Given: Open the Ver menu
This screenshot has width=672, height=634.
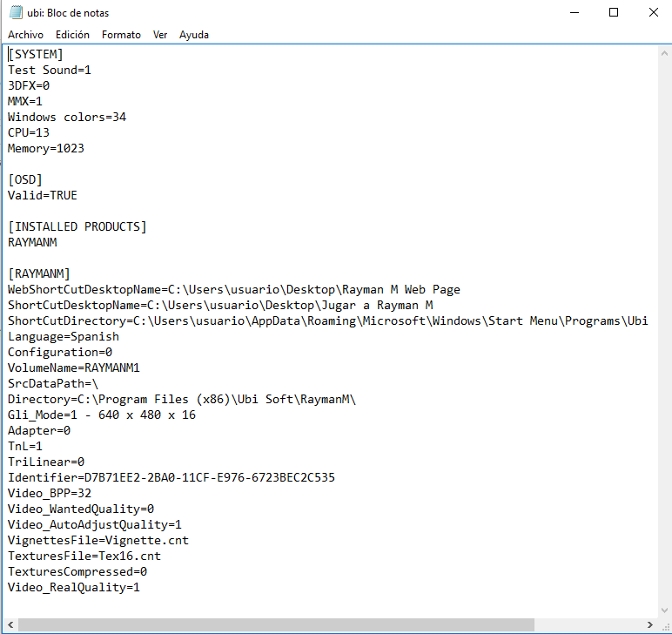Looking at the screenshot, I should pyautogui.click(x=160, y=35).
